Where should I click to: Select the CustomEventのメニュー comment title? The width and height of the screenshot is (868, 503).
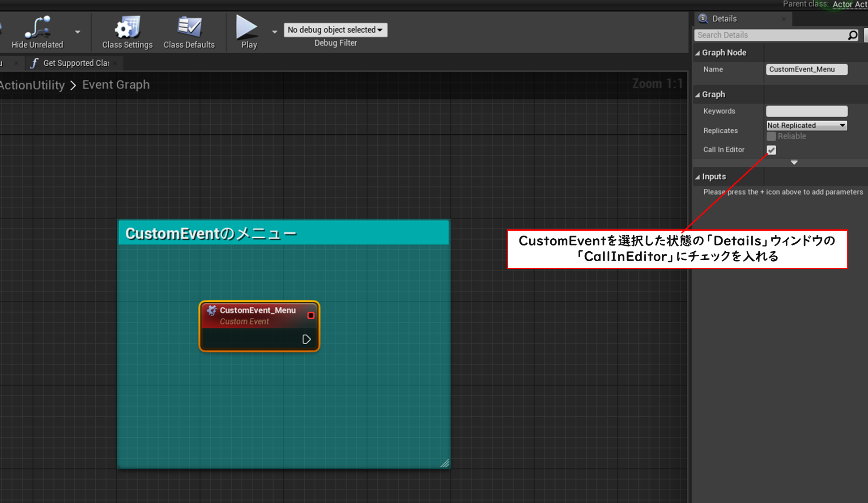tap(210, 233)
